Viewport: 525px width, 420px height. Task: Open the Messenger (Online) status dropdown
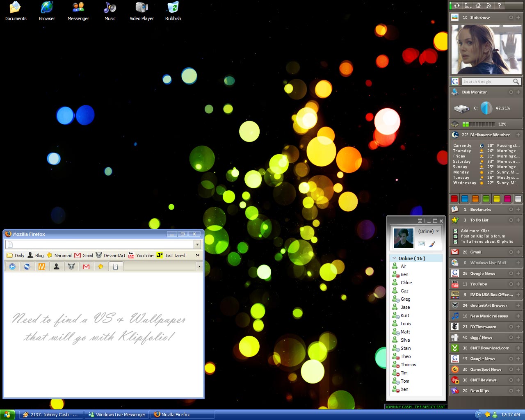437,231
